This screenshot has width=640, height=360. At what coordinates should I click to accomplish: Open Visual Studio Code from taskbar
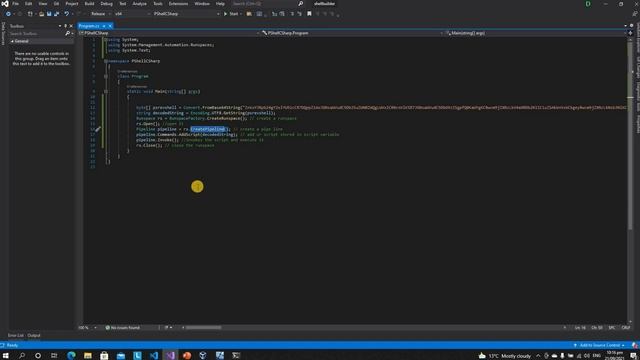pyautogui.click(x=154, y=356)
